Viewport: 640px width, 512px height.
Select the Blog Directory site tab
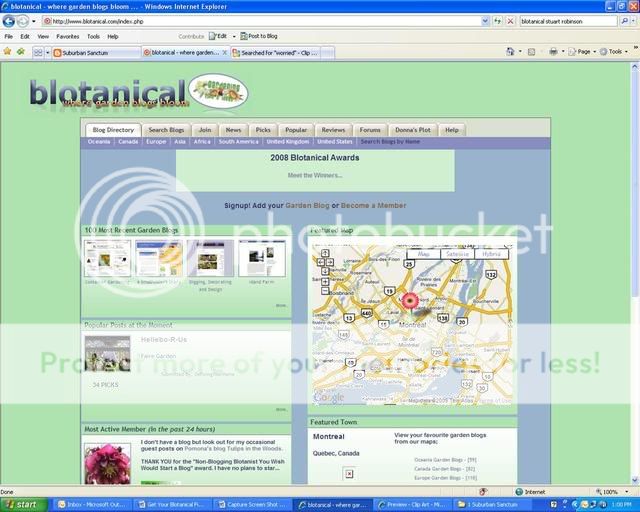(x=113, y=130)
